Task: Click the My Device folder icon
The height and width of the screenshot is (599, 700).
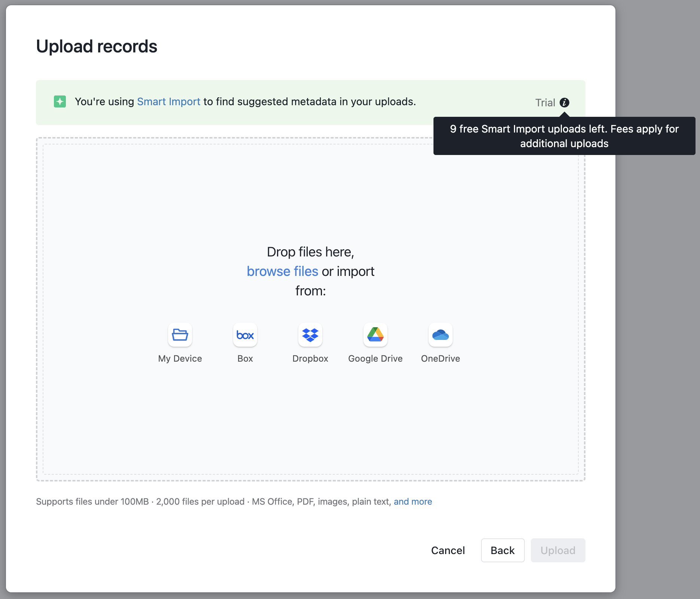Action: pyautogui.click(x=180, y=335)
